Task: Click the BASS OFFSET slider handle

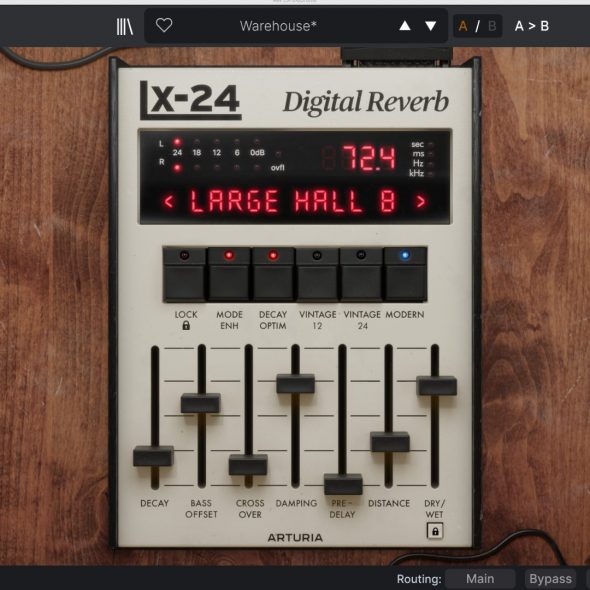Action: 201,403
